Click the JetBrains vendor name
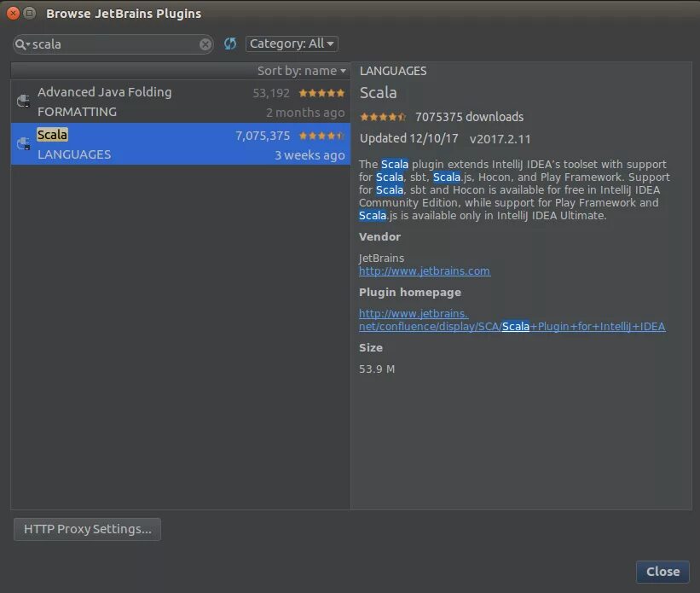Image resolution: width=700 pixels, height=593 pixels. pyautogui.click(x=381, y=258)
